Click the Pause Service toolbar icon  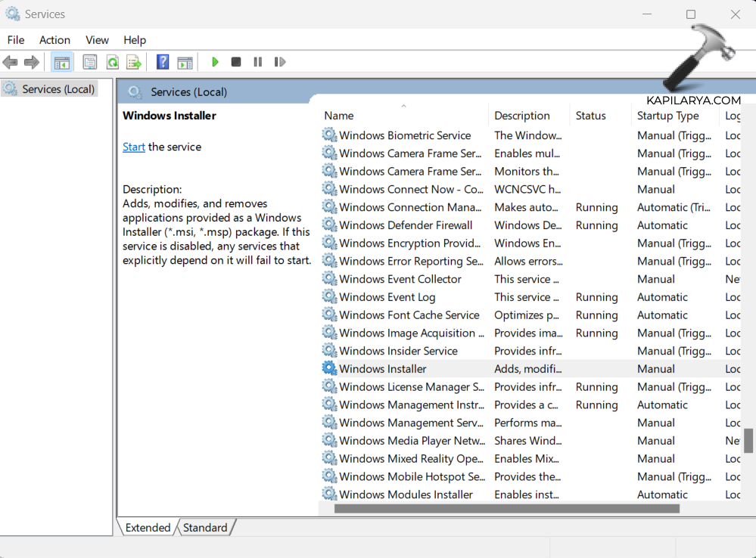[x=258, y=62]
